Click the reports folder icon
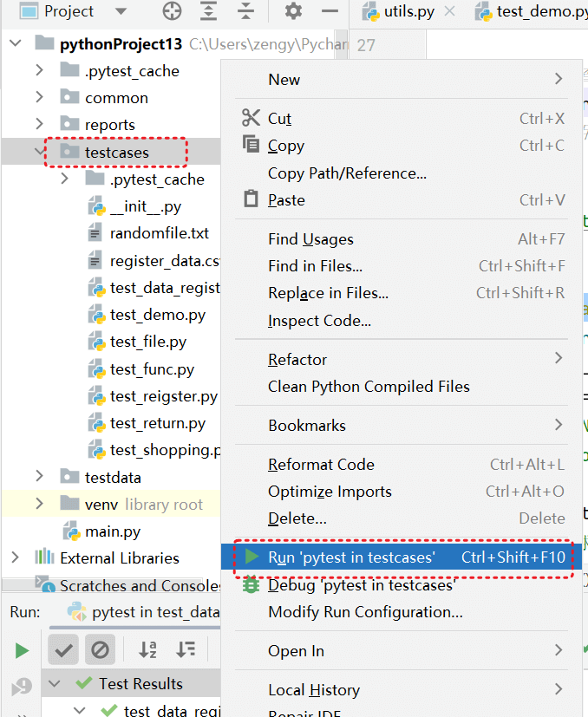The width and height of the screenshot is (588, 717). (69, 123)
